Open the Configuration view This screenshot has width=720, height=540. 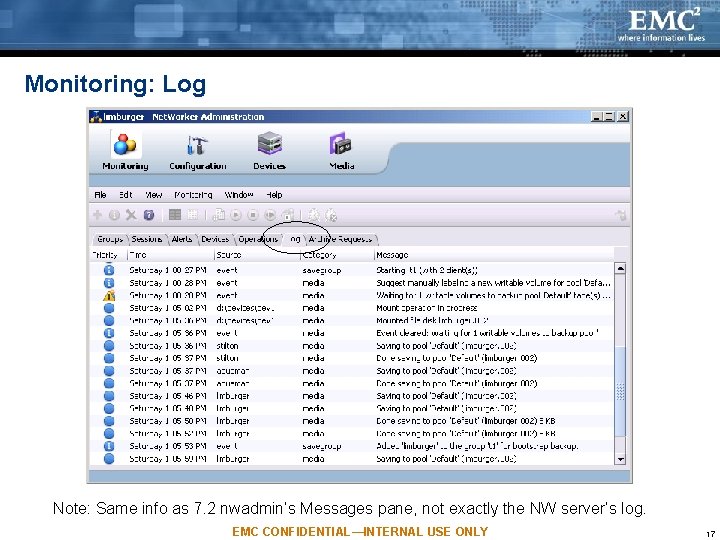point(197,152)
